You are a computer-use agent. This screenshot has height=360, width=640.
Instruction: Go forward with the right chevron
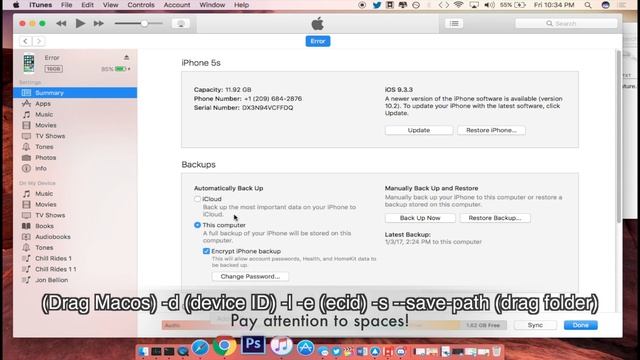(x=39, y=41)
